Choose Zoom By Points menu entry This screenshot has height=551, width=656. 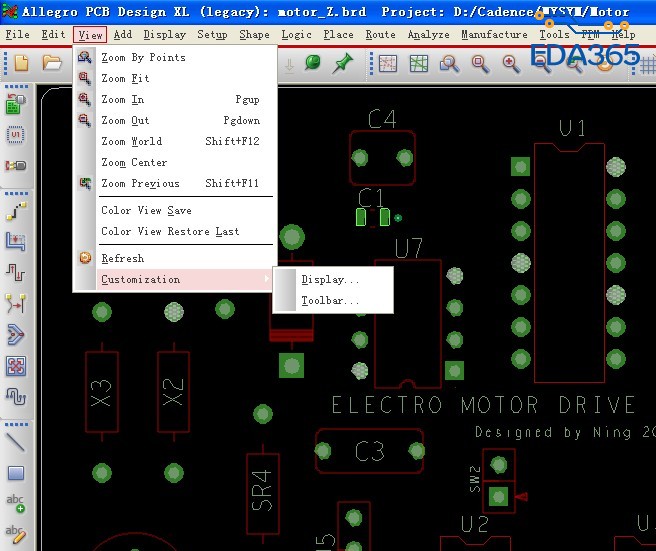pyautogui.click(x=143, y=57)
